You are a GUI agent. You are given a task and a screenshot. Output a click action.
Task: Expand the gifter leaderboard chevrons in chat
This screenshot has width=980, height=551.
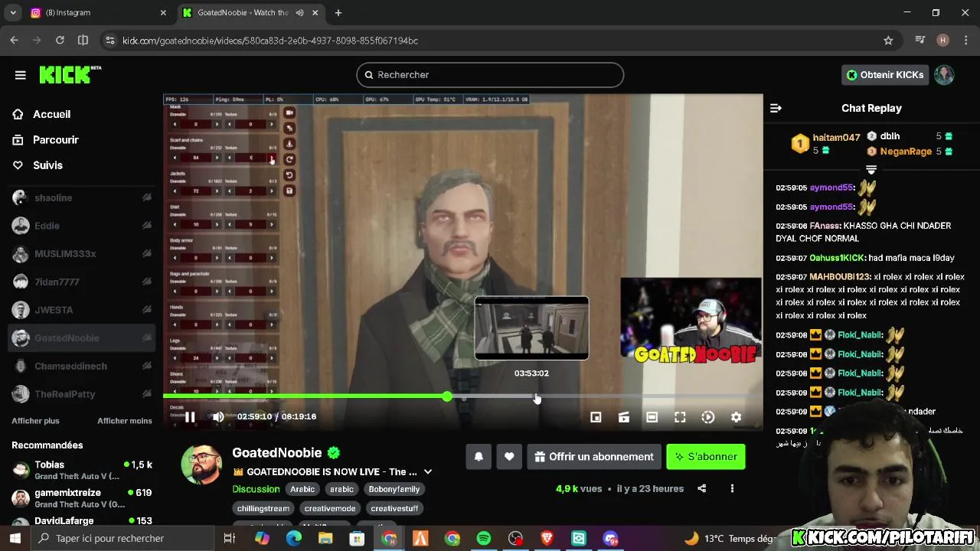pos(871,169)
